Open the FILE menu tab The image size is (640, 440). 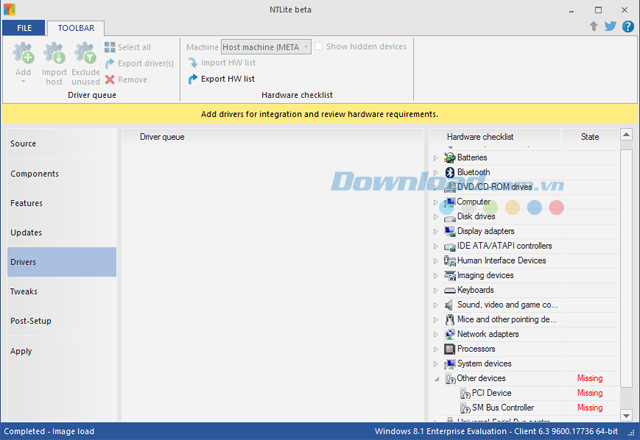click(24, 28)
